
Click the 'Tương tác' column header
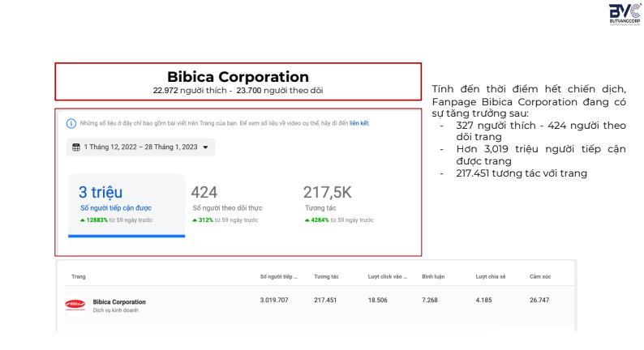[327, 276]
